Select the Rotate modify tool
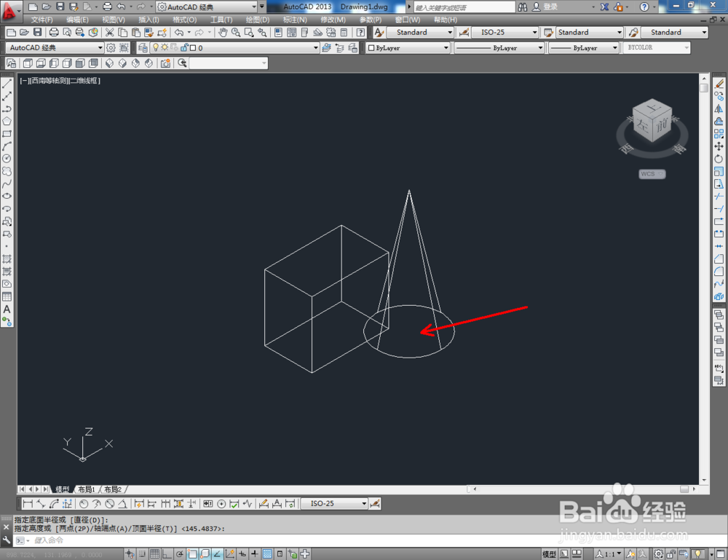 pyautogui.click(x=719, y=159)
